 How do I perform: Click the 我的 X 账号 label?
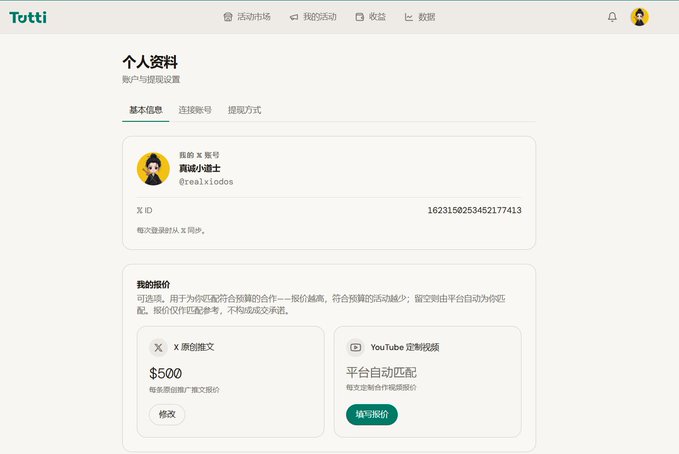coord(199,155)
